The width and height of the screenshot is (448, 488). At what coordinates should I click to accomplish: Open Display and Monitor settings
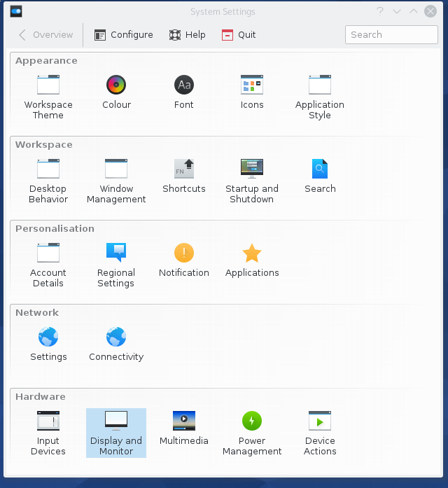click(x=116, y=433)
